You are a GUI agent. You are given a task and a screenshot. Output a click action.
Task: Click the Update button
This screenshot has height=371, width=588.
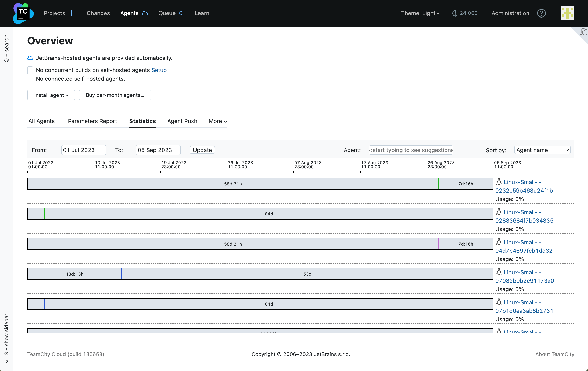coord(202,150)
